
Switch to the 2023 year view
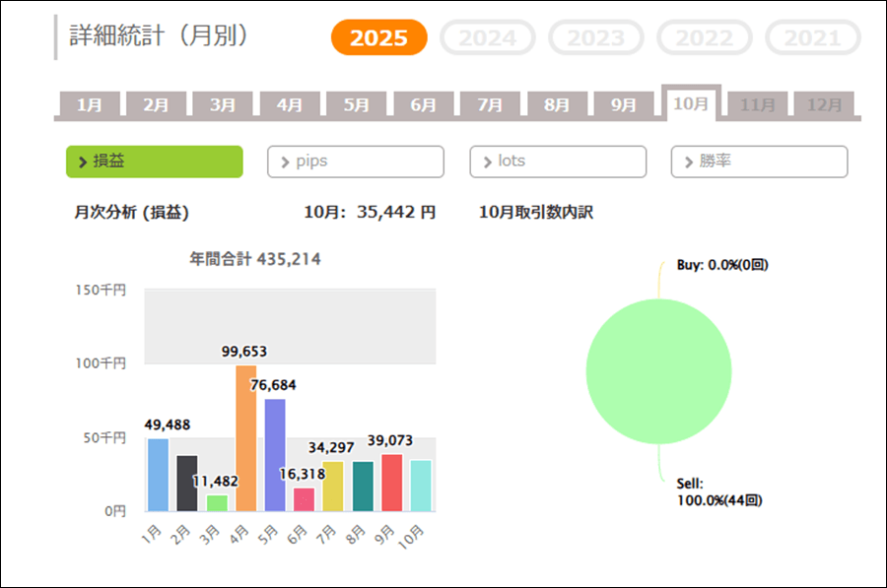coord(595,38)
